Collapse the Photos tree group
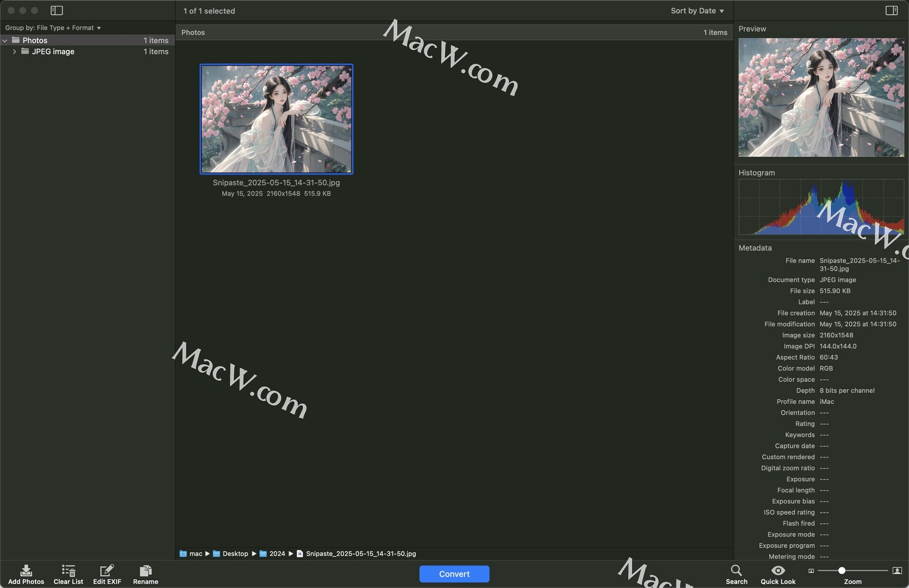 (5, 41)
